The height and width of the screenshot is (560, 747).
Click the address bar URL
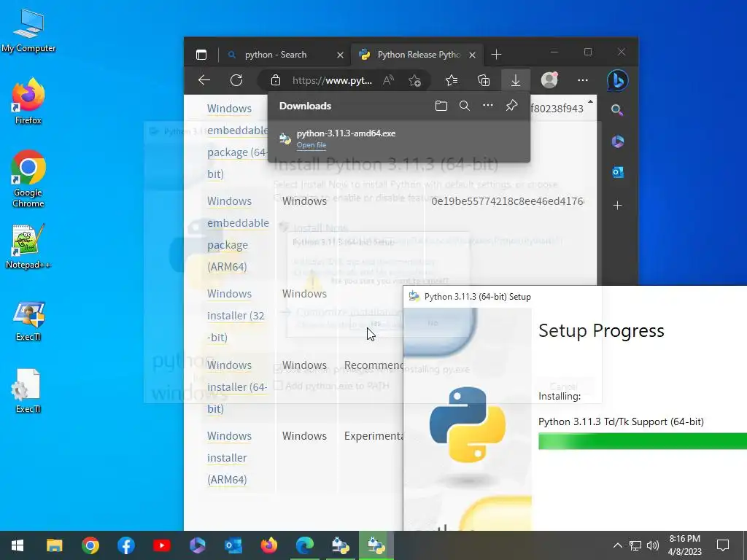pyautogui.click(x=332, y=80)
